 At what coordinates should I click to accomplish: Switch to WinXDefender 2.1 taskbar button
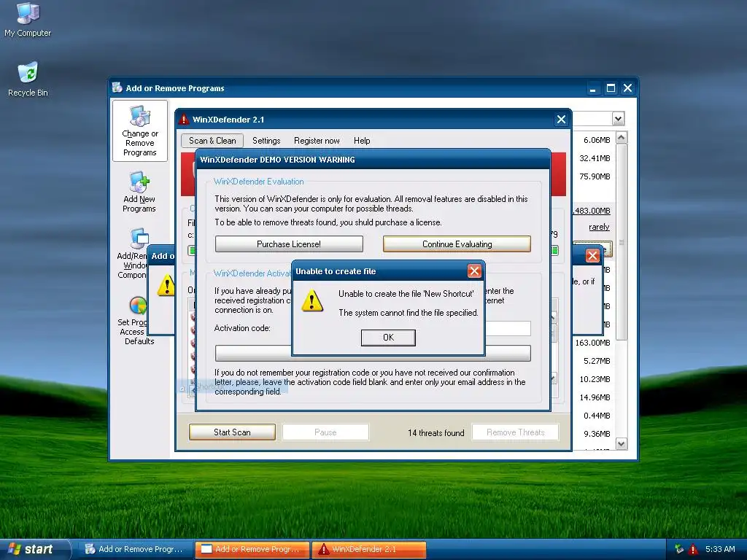[369, 549]
